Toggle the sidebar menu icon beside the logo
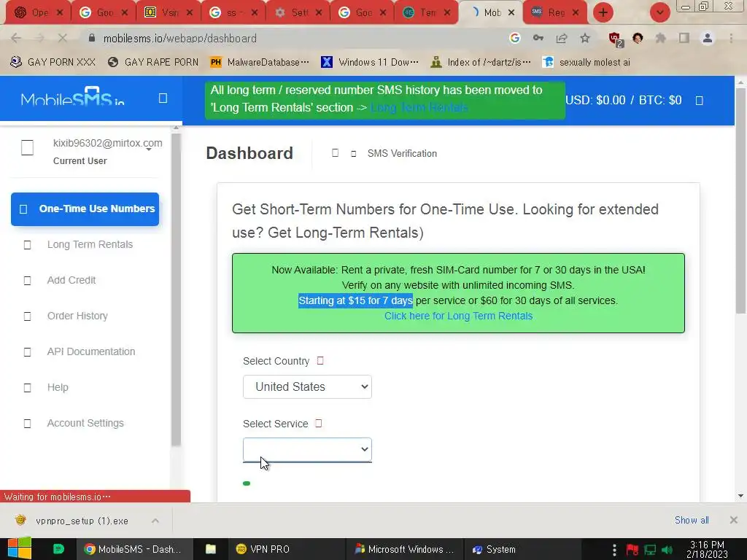The width and height of the screenshot is (747, 560). [x=163, y=98]
